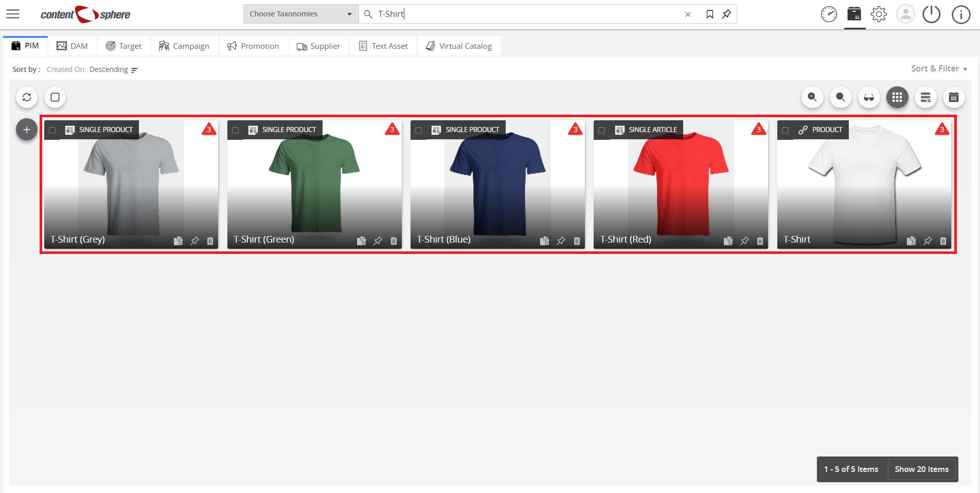Switch to the DAM tab
The image size is (980, 493).
72,46
